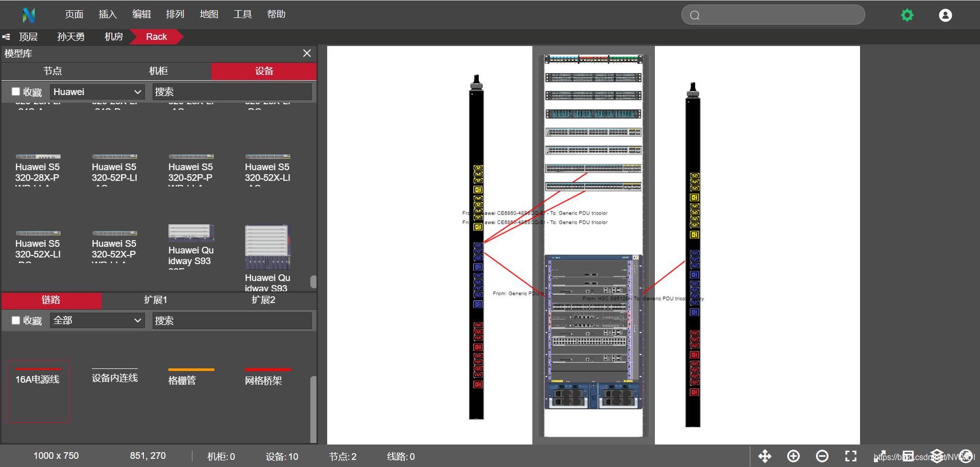This screenshot has width=980, height=467.
Task: Click link library 搜索 field
Action: 232,321
